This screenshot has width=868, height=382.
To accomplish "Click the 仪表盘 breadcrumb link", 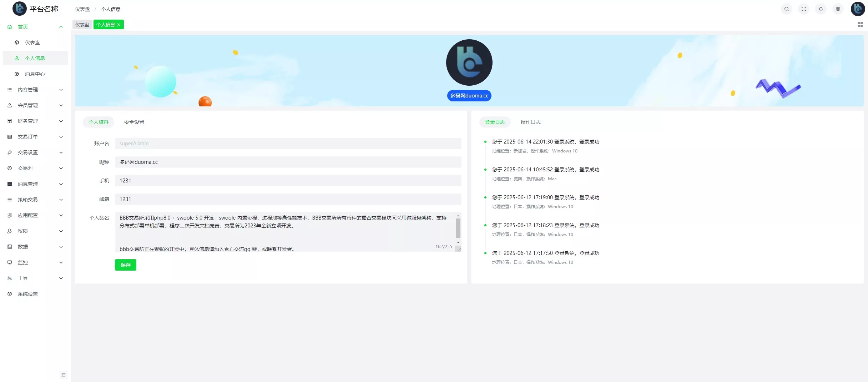I will click(x=82, y=9).
